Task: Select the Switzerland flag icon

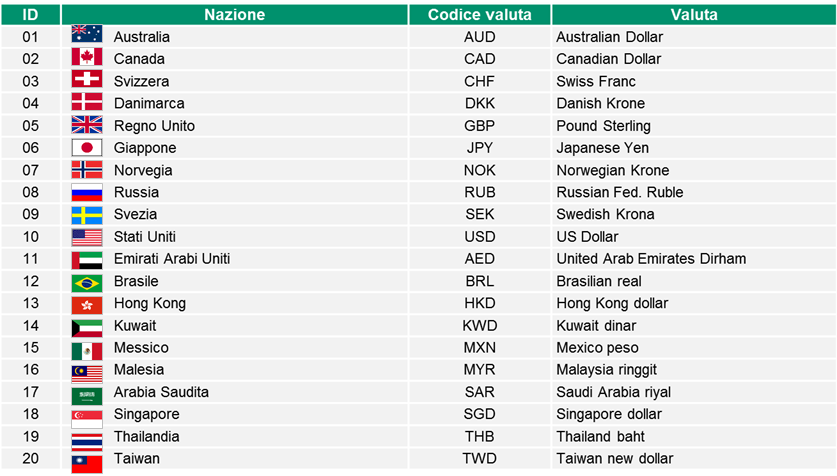Action: point(87,80)
